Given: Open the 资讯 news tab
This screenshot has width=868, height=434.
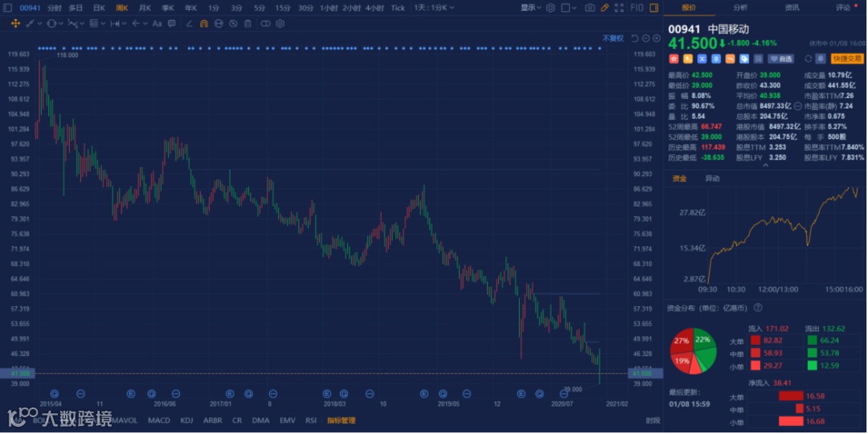Looking at the screenshot, I should [x=792, y=8].
